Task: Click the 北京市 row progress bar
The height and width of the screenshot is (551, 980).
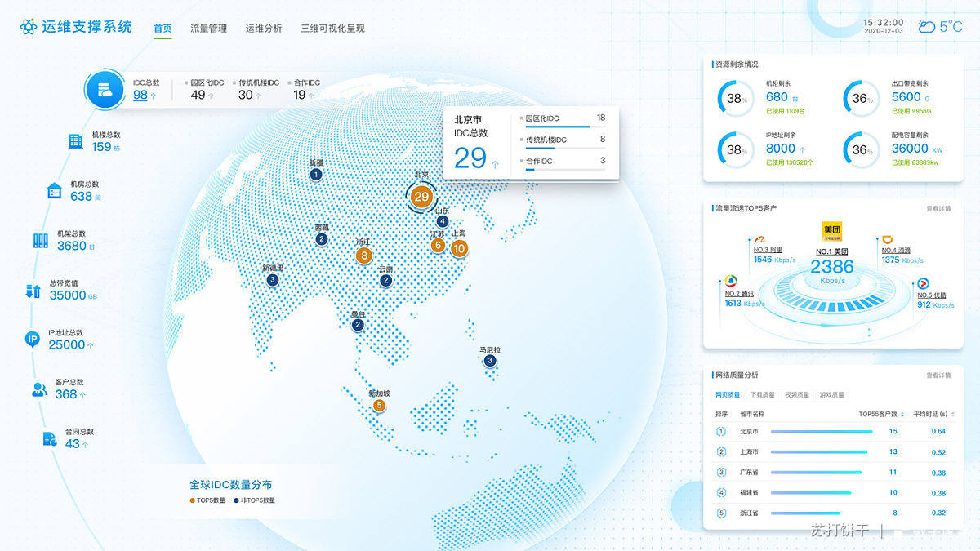Action: pos(822,431)
